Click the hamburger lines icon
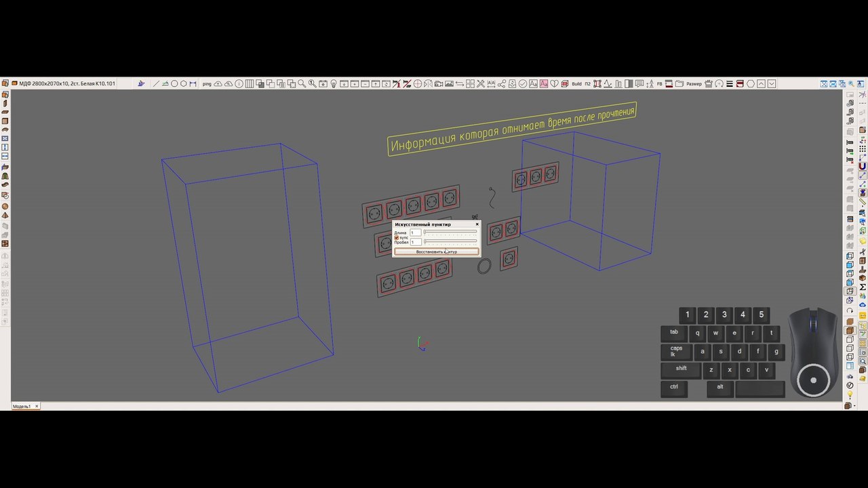Screen dimensions: 868x488 730,84
